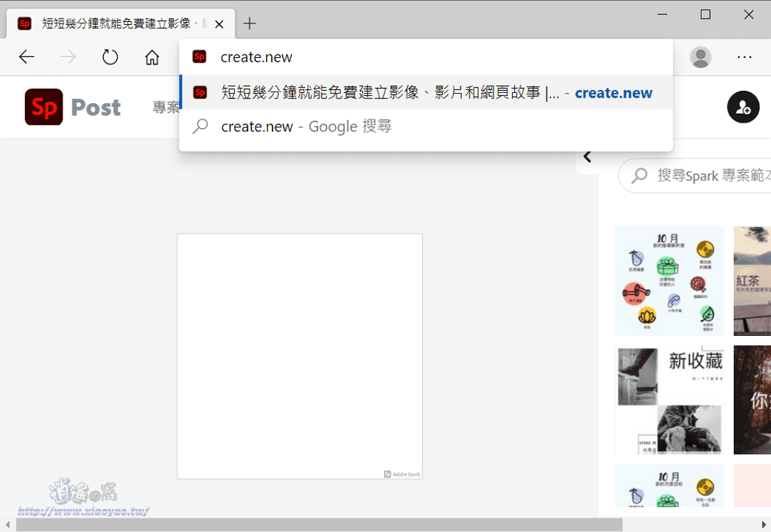The image size is (771, 532).
Task: Select the 新收藏 template thumbnail
Action: click(669, 400)
